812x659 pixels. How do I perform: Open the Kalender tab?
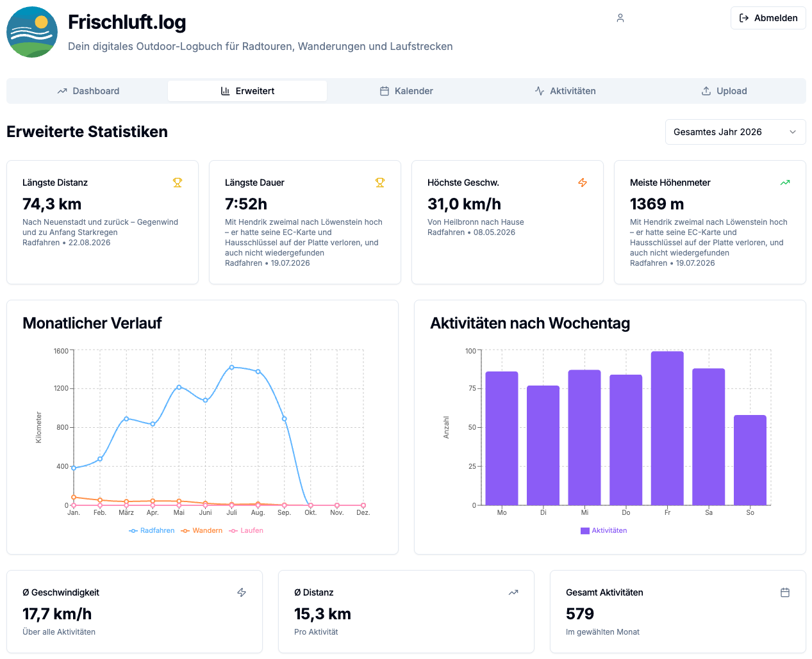click(406, 91)
